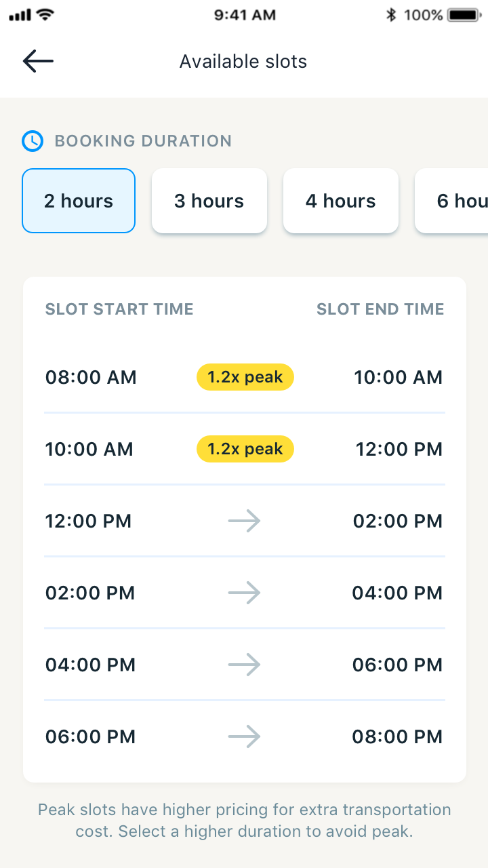Click the 1.2x peak badge for 10:00 AM

(245, 449)
